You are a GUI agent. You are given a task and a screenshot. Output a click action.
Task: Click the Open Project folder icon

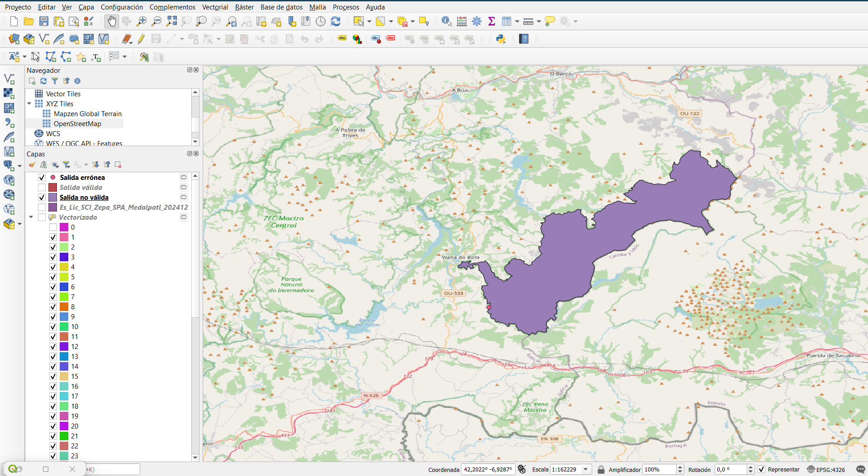point(29,21)
